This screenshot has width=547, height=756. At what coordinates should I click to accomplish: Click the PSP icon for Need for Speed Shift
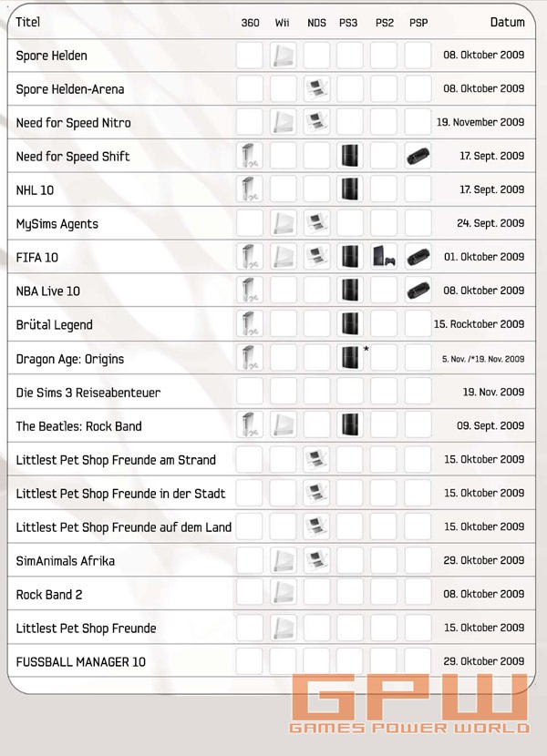tap(418, 157)
